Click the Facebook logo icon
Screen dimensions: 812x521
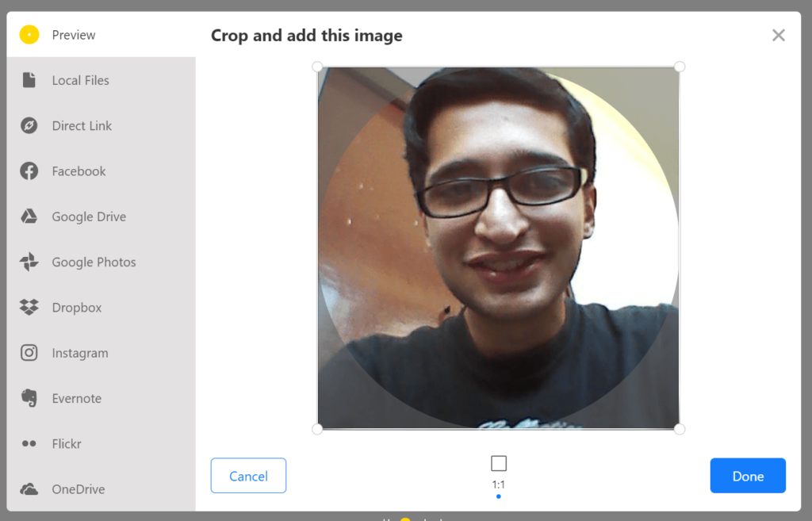point(29,171)
